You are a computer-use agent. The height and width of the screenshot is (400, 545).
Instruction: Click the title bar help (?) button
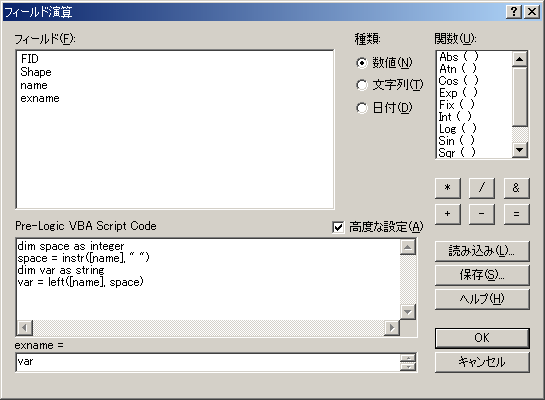(x=514, y=12)
